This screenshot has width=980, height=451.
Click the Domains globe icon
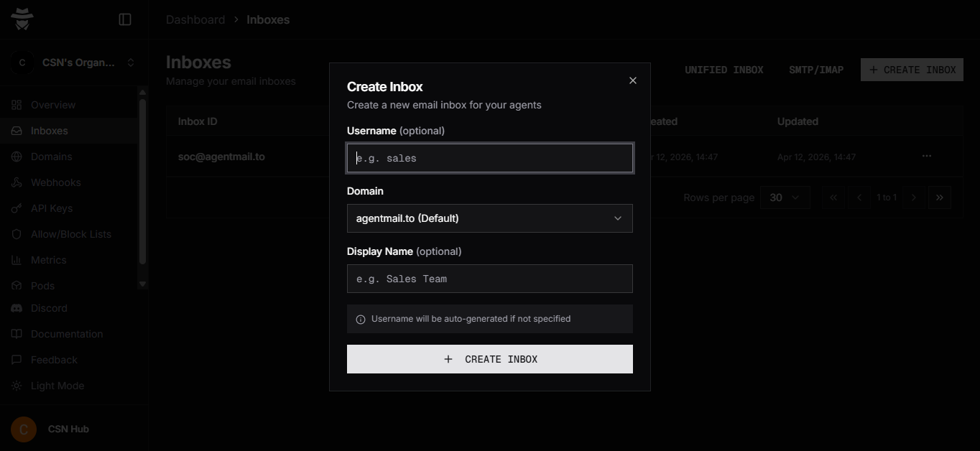(17, 157)
